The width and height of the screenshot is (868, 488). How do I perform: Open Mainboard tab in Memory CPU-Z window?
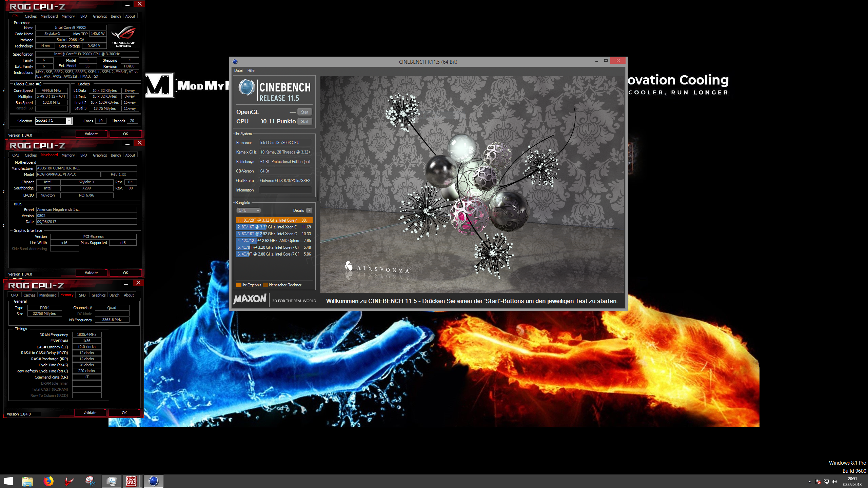(48, 295)
